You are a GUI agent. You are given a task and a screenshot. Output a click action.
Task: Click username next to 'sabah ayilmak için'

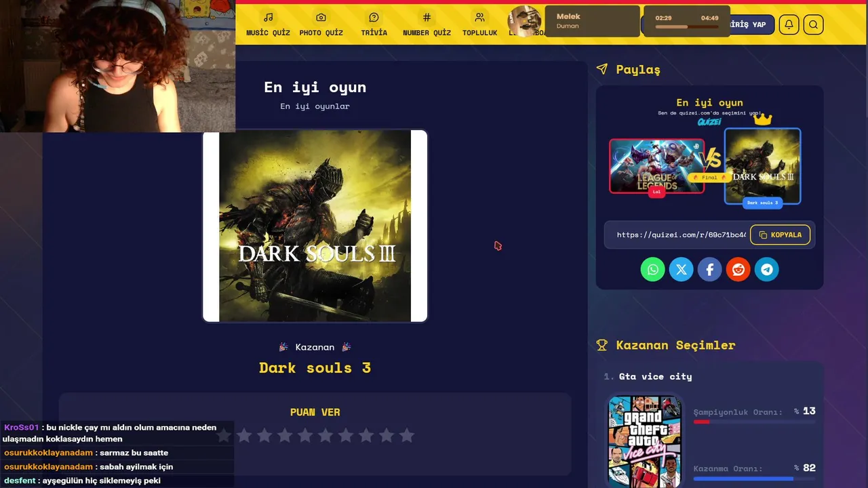click(x=48, y=467)
